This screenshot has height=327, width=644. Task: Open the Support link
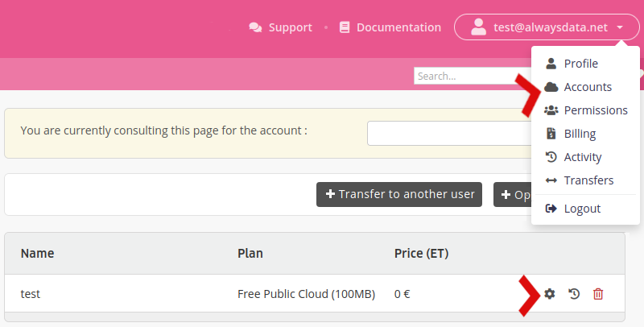(280, 27)
